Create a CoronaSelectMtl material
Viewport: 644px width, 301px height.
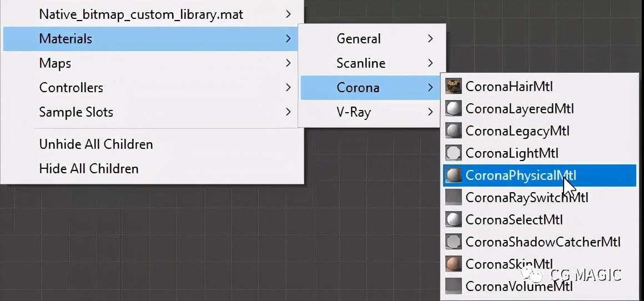pos(539,220)
